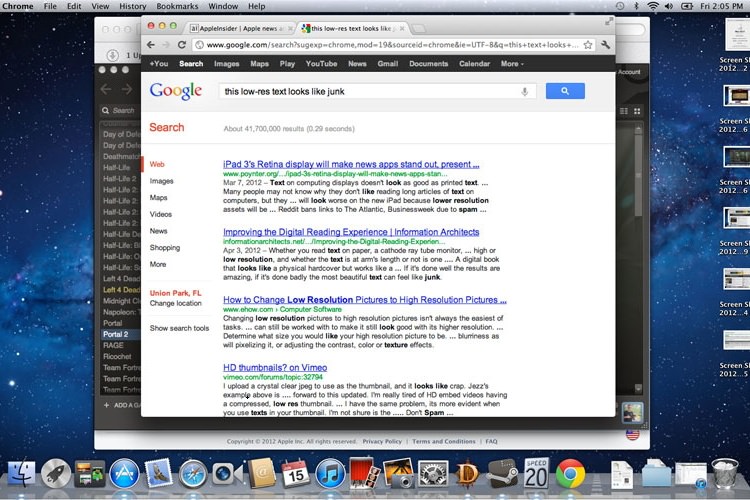
Task: Click Chrome's back arrow button
Action: click(151, 45)
